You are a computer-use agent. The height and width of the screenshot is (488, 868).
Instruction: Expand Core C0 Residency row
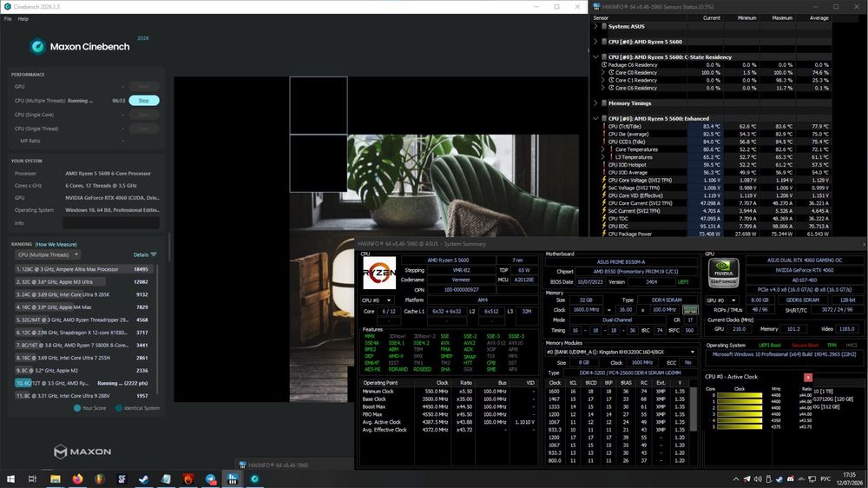pos(603,73)
